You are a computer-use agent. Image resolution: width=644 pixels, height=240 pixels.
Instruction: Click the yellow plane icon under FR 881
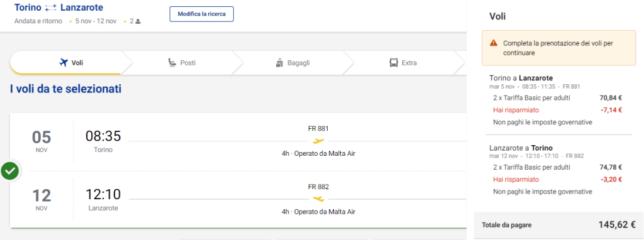pos(318,141)
